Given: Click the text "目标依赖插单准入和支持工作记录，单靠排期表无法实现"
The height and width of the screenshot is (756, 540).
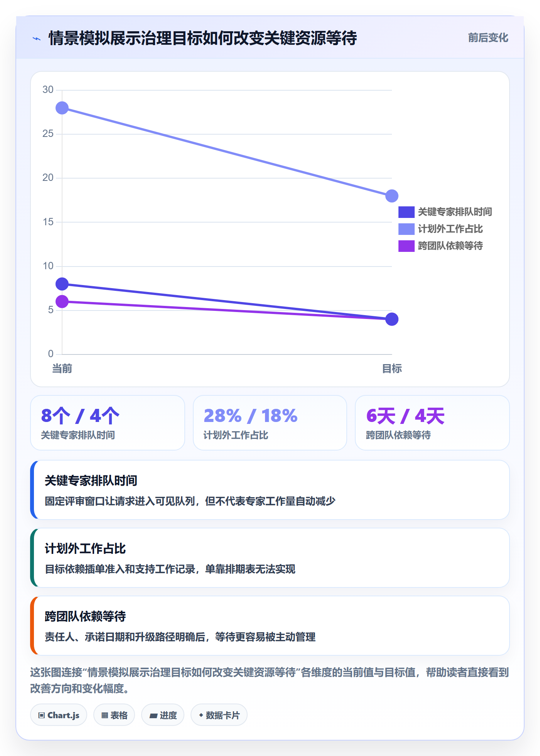Looking at the screenshot, I should tap(170, 569).
